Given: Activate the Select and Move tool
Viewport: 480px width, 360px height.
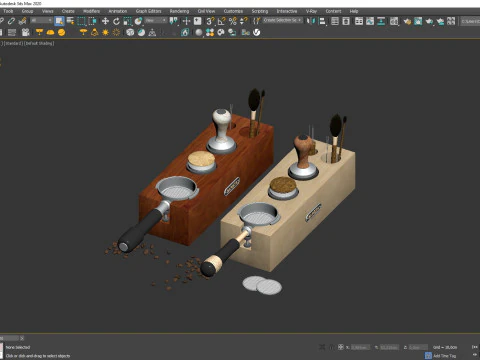Looking at the screenshot, I should pyautogui.click(x=105, y=21).
